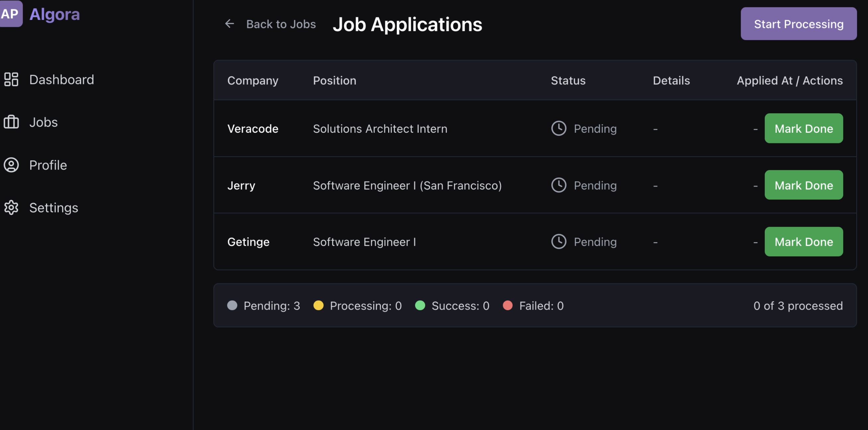This screenshot has height=430, width=868.
Task: Click the back arrow icon
Action: click(x=230, y=24)
